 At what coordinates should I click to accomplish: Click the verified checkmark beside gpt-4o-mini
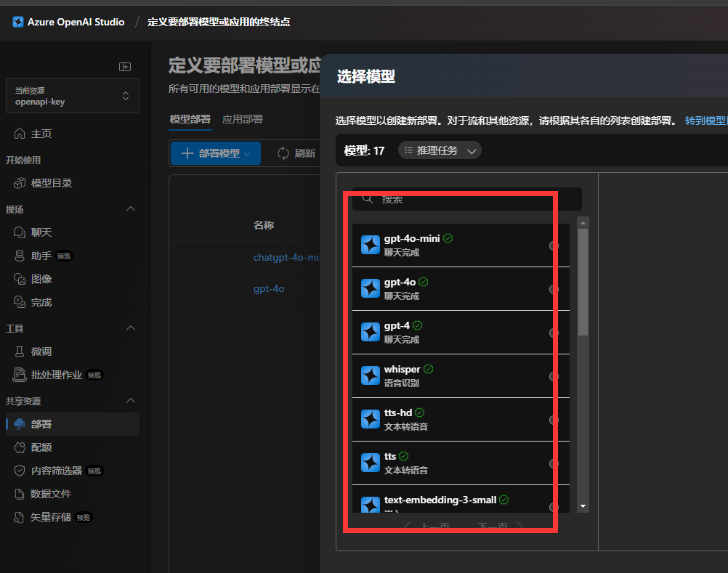(x=448, y=238)
